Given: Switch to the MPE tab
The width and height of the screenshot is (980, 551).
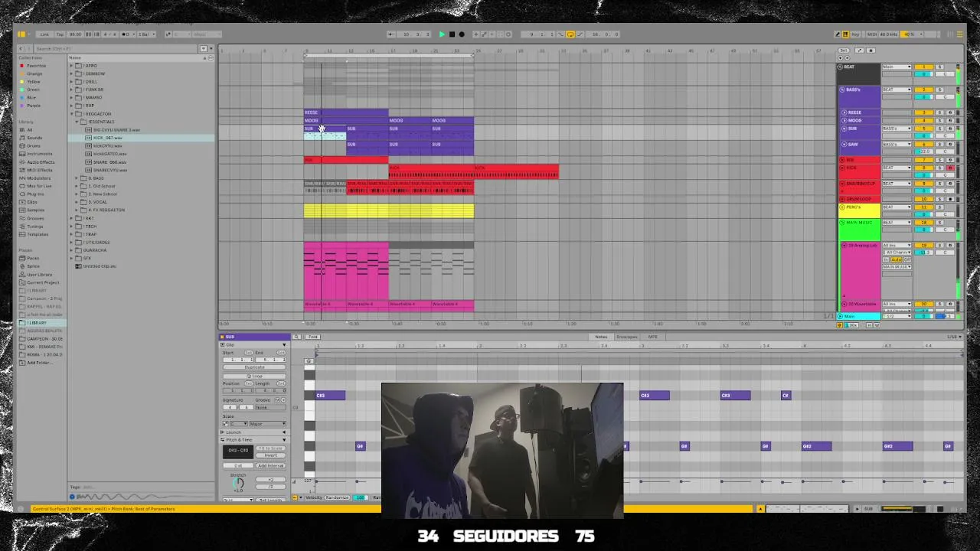Looking at the screenshot, I should point(652,337).
